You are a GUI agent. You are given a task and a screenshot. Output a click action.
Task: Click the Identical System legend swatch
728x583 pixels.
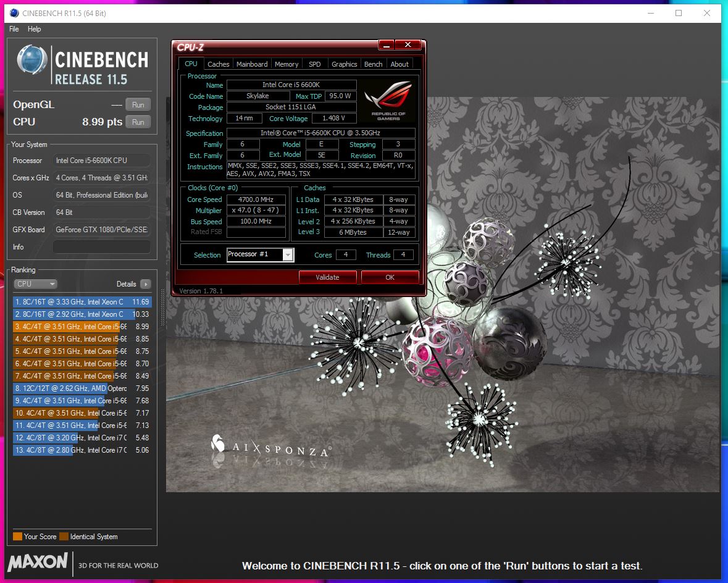pos(64,537)
